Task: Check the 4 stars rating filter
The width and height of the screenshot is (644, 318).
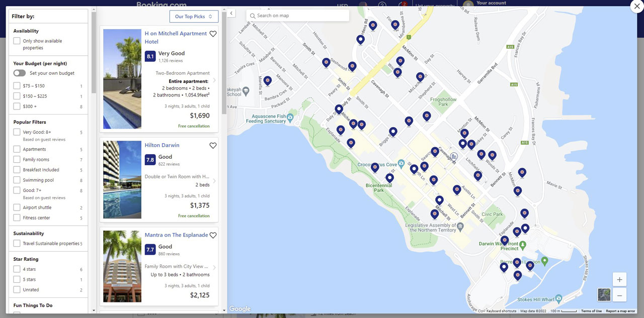Action: [17, 269]
